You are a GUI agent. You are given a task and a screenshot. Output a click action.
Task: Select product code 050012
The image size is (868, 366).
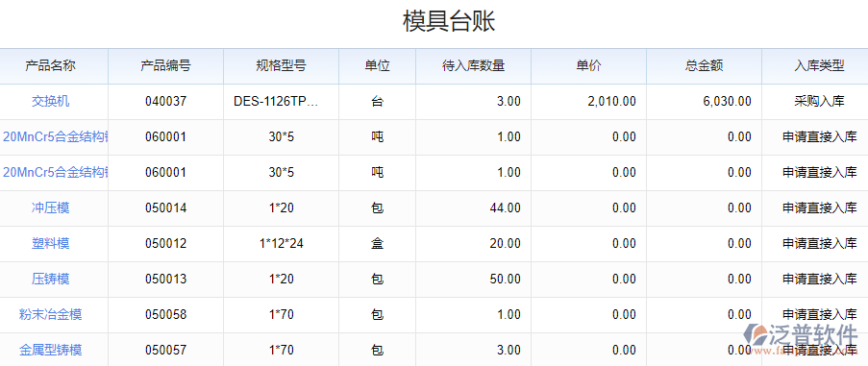166,243
